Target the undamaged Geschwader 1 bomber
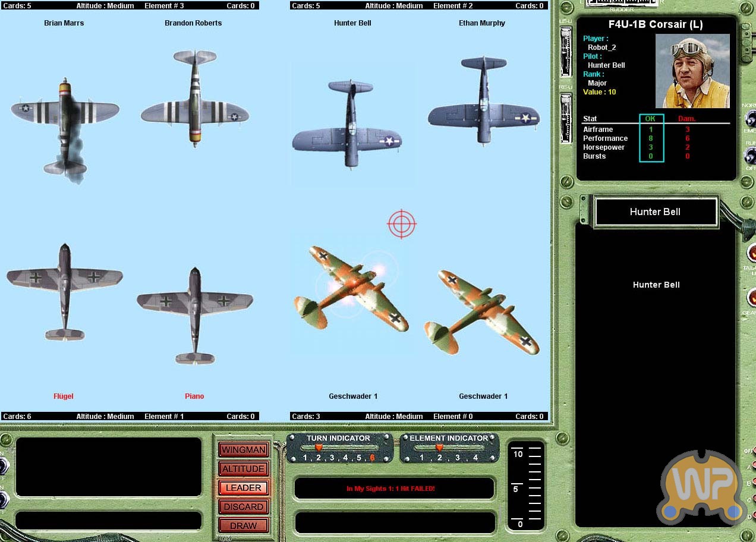Image resolution: width=756 pixels, height=542 pixels. click(x=481, y=312)
